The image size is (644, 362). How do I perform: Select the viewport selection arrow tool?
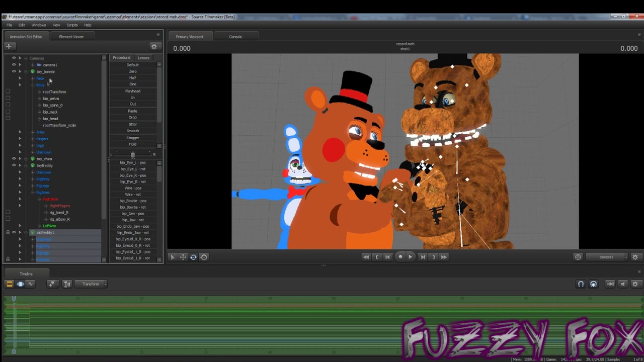(173, 257)
